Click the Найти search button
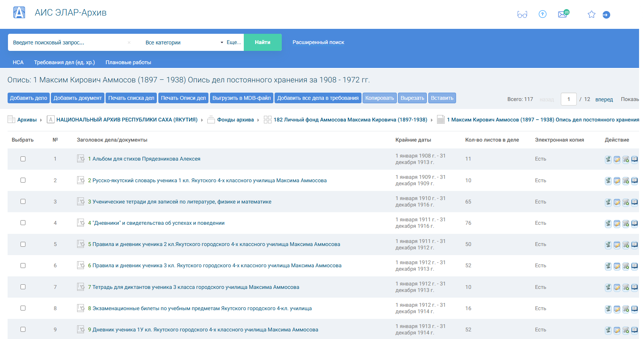644x339 pixels. coord(262,42)
